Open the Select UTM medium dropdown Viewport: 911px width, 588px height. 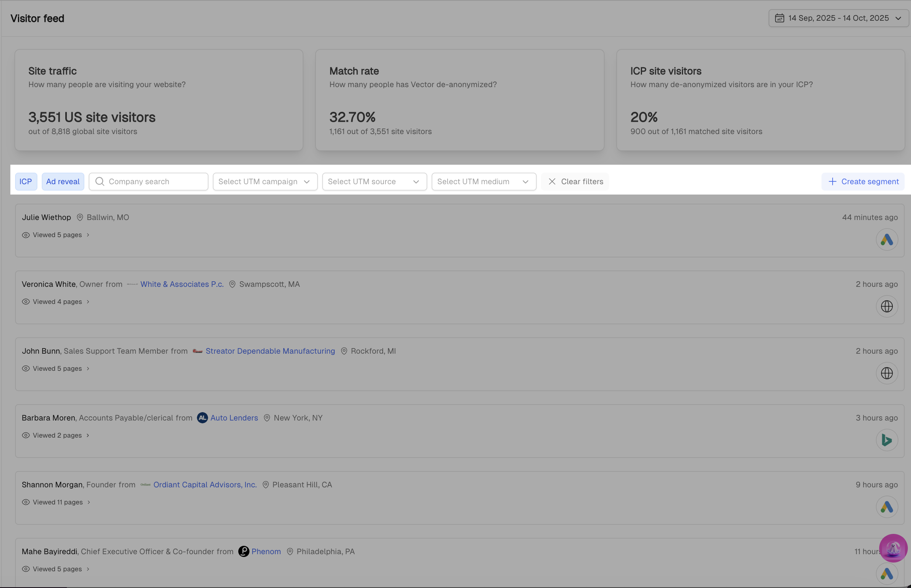(483, 181)
